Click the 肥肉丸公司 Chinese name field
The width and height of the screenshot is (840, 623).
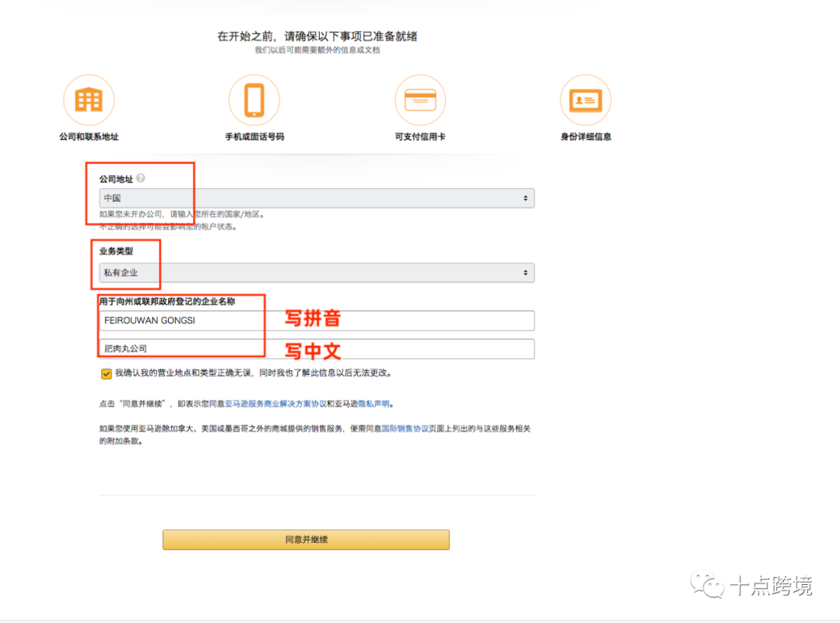click(317, 348)
